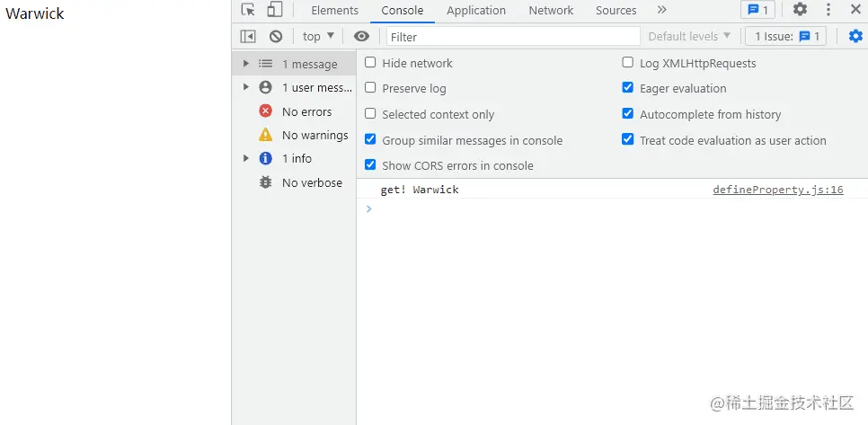The height and width of the screenshot is (425, 868).
Task: Select the No warnings sidebar row
Action: pos(294,135)
